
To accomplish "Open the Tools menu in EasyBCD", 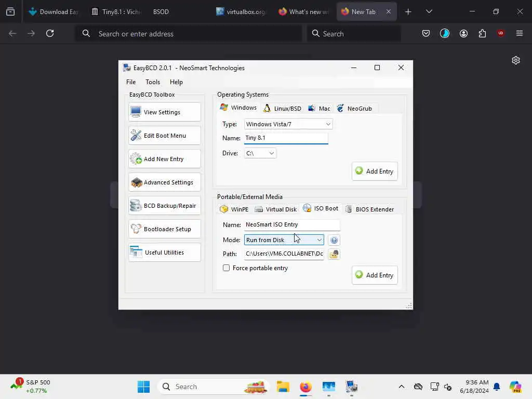I will [153, 82].
